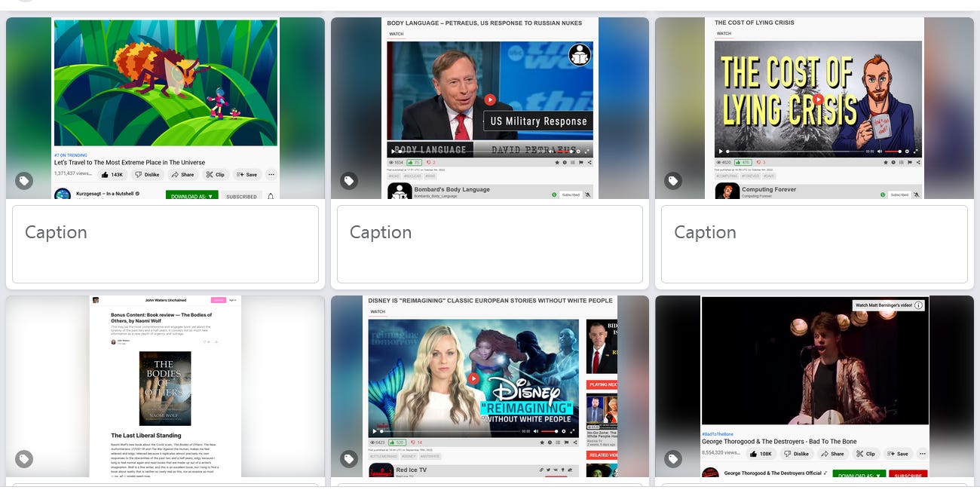Click the tag icon on the Petraeus body language image
980x496 pixels.
[x=348, y=181]
